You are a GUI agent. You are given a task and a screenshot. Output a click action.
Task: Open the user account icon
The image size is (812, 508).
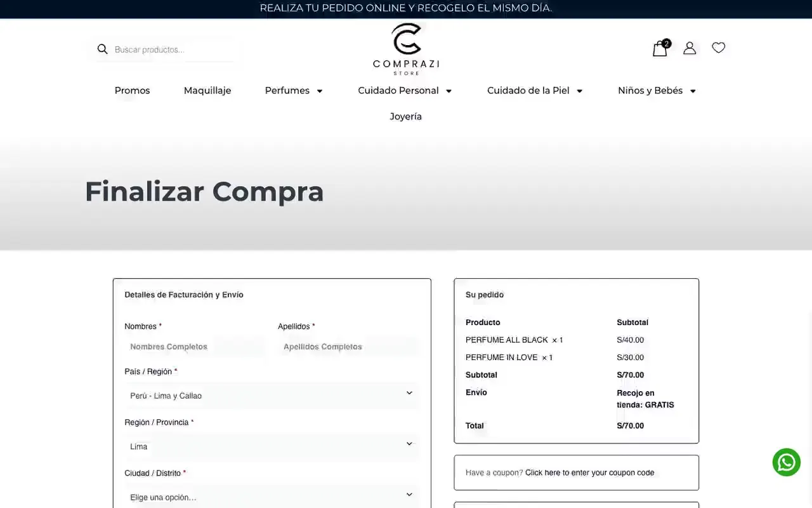(690, 48)
